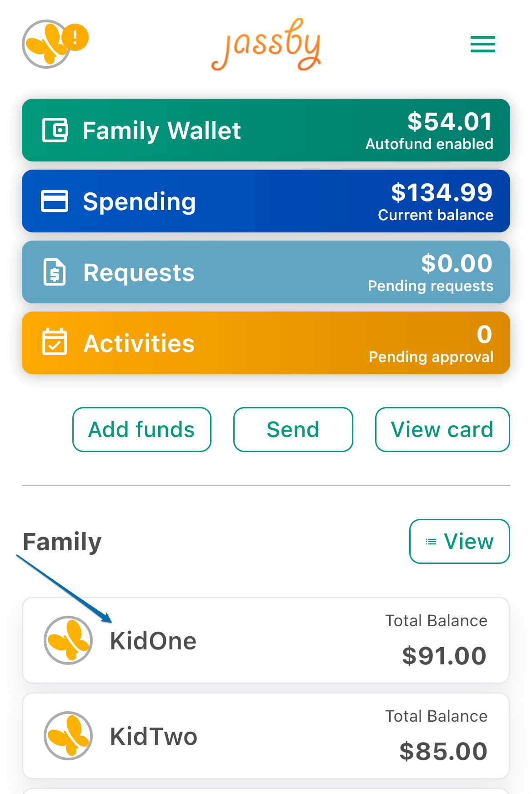Viewport: 532px width, 794px height.
Task: Open the Spending balance card
Action: (x=266, y=201)
